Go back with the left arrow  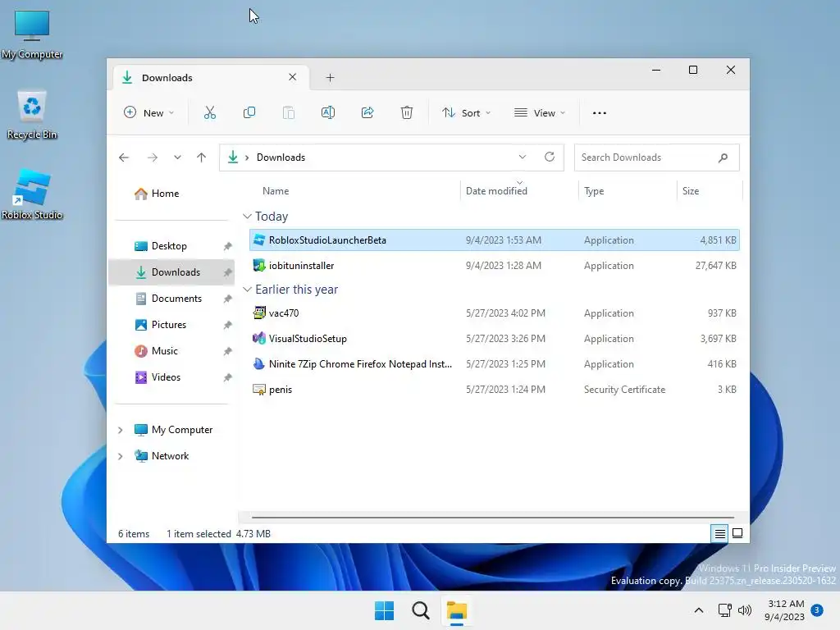coord(124,157)
